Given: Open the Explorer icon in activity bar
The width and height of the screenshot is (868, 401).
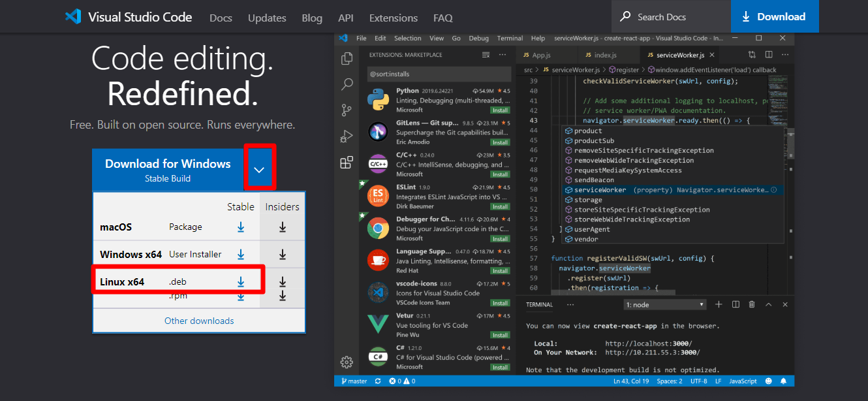Looking at the screenshot, I should click(347, 59).
